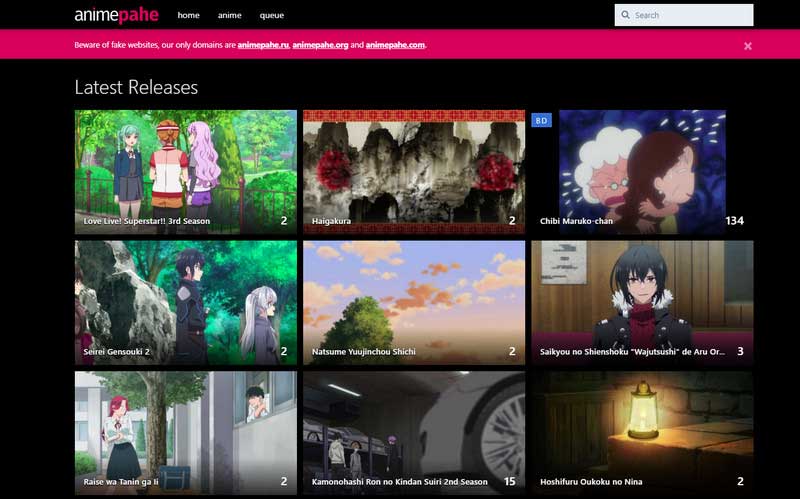Click the Hoshifuru Oukoku no Nina title
The width and height of the screenshot is (800, 499).
pos(591,482)
